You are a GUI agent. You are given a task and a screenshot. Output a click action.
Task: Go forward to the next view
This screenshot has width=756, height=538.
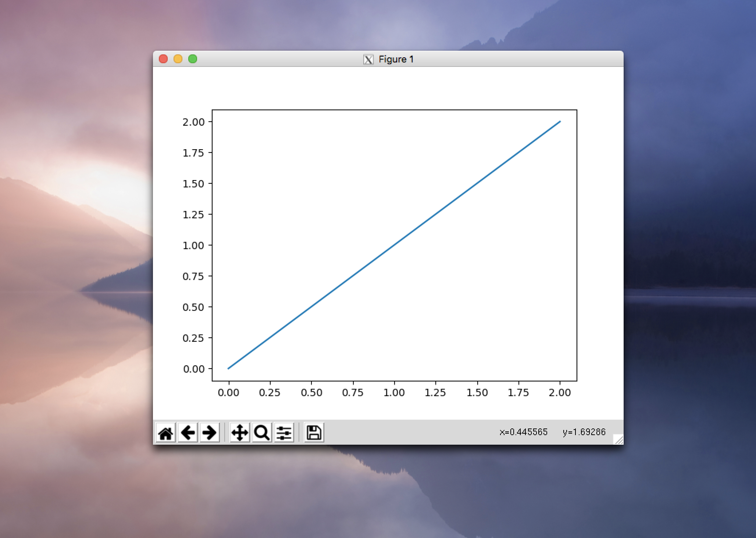click(210, 433)
